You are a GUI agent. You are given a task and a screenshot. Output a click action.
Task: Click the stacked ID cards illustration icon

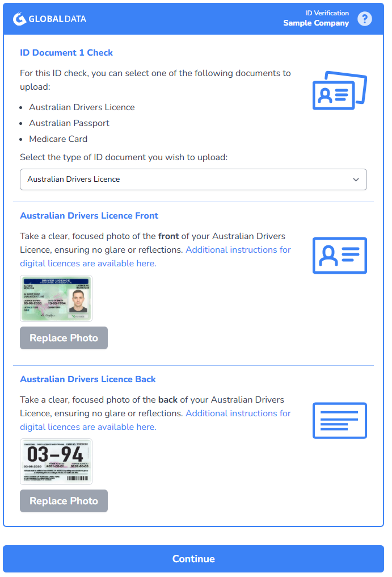coord(339,90)
